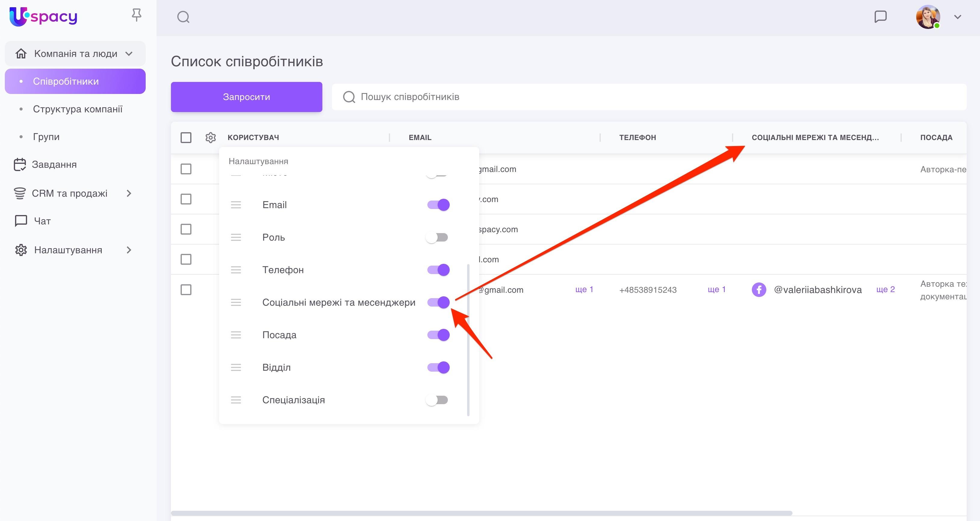Viewport: 980px width, 521px height.
Task: Open CRM та продажі menu item
Action: pos(69,194)
